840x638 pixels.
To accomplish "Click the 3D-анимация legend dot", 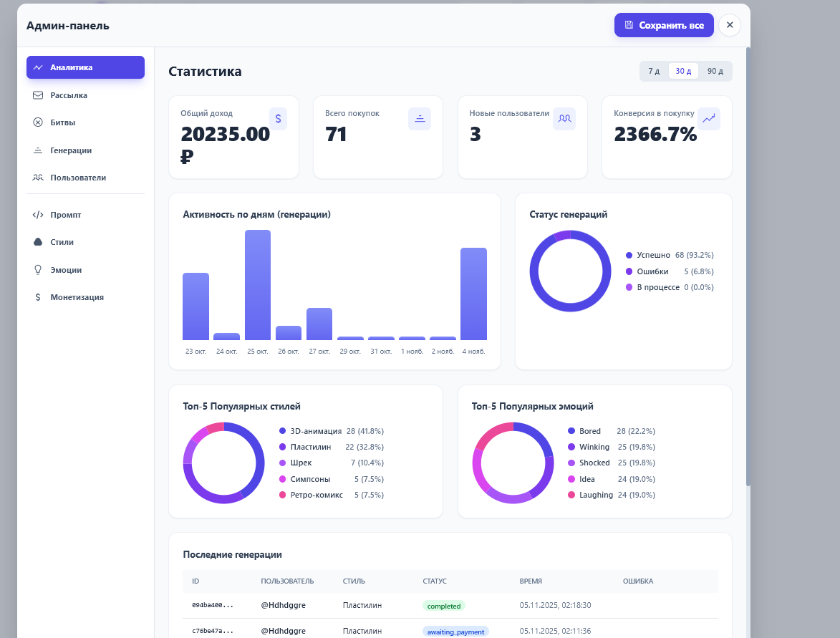I will 282,431.
